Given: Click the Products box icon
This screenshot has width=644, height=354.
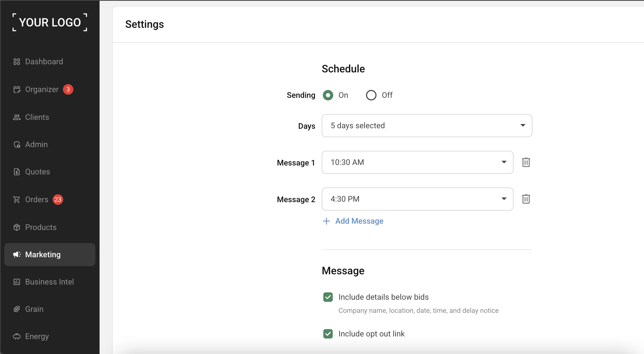Looking at the screenshot, I should pos(17,227).
